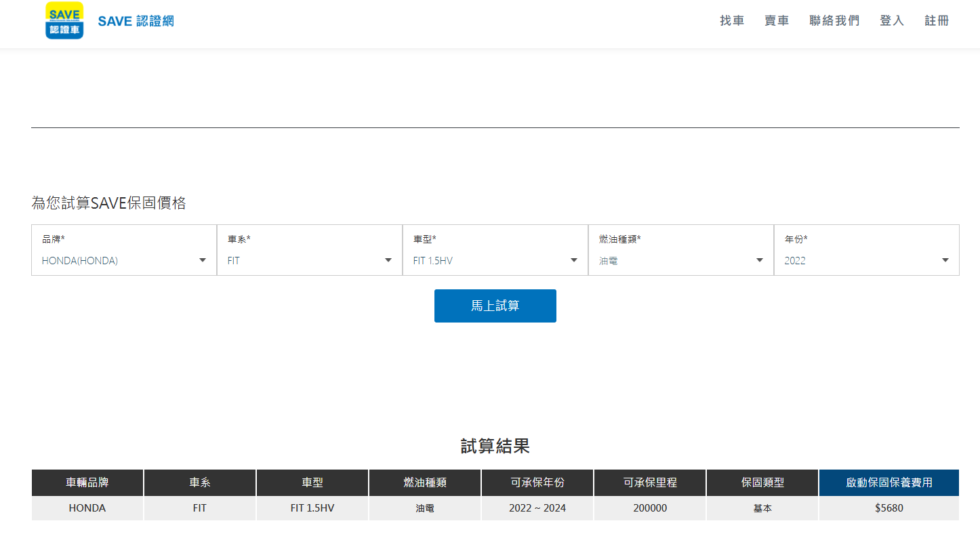Open the 車系 dropdown showing FIT
Image resolution: width=980 pixels, height=538 pixels.
[x=310, y=250]
